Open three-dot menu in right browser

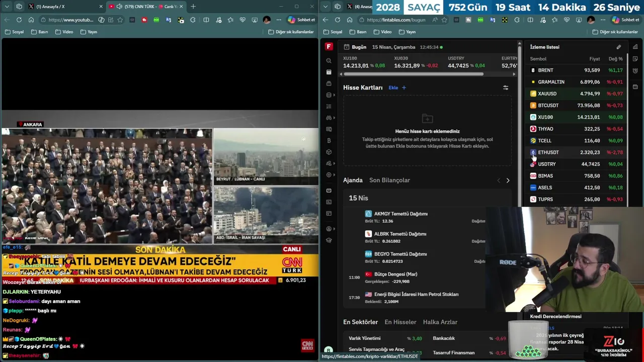pos(603,20)
